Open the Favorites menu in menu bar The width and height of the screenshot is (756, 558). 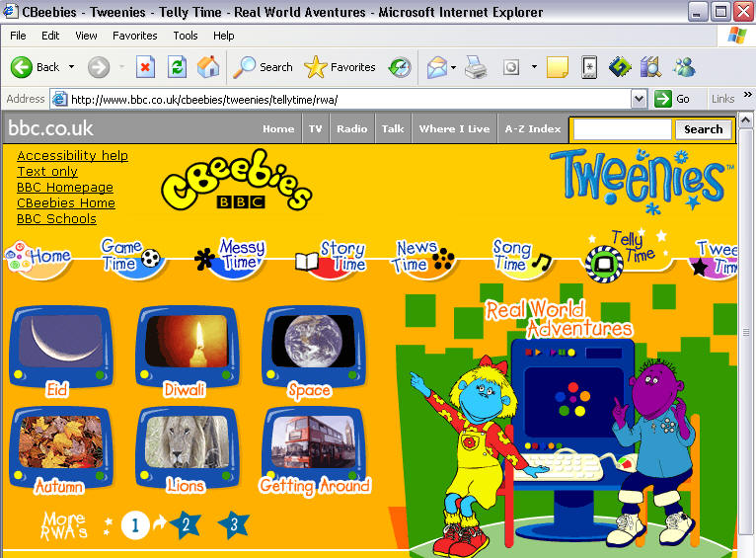pyautogui.click(x=135, y=36)
